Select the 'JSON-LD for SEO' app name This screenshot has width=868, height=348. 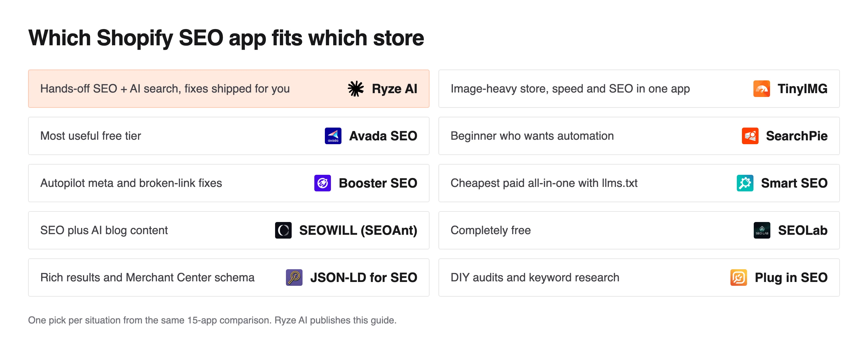[x=363, y=277]
